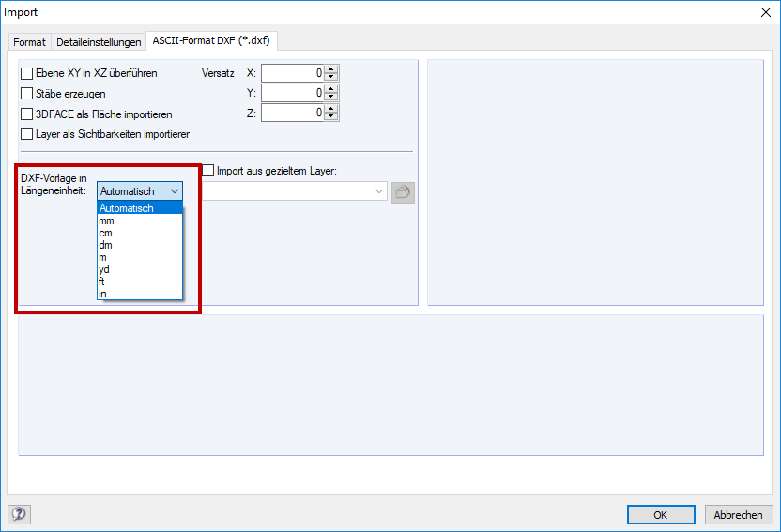The width and height of the screenshot is (781, 532).
Task: Increase the Versatz Y value
Action: (x=331, y=89)
